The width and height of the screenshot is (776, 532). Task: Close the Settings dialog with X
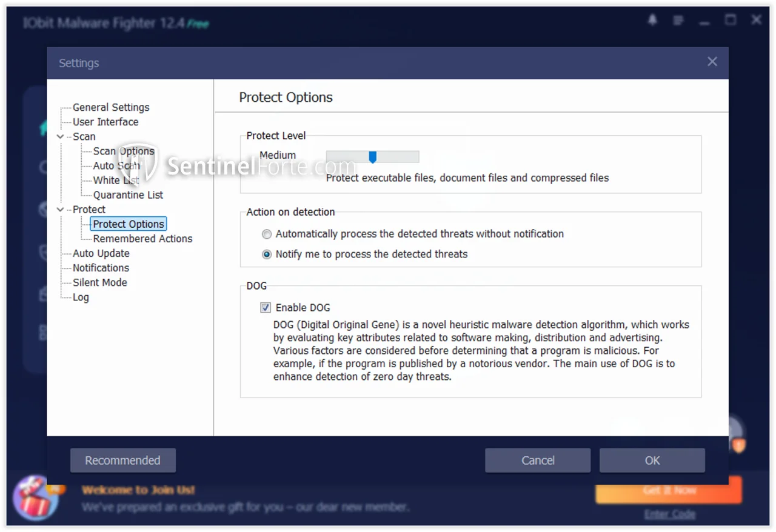[712, 62]
